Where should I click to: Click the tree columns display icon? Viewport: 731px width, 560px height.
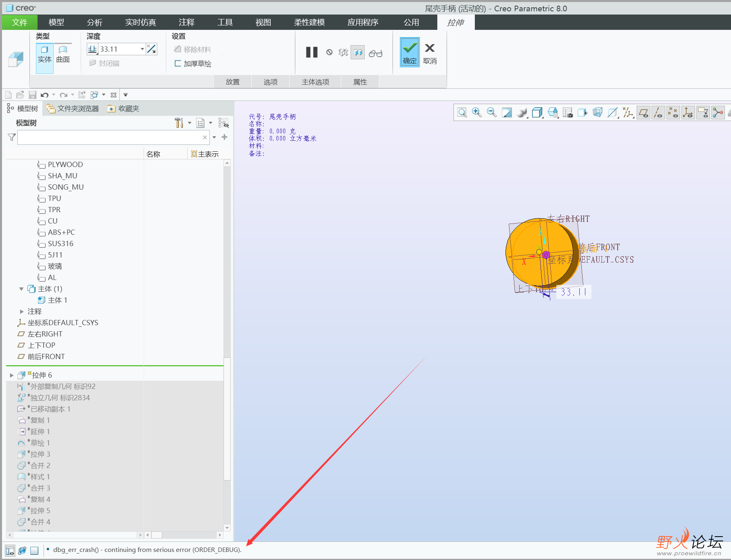(x=201, y=123)
